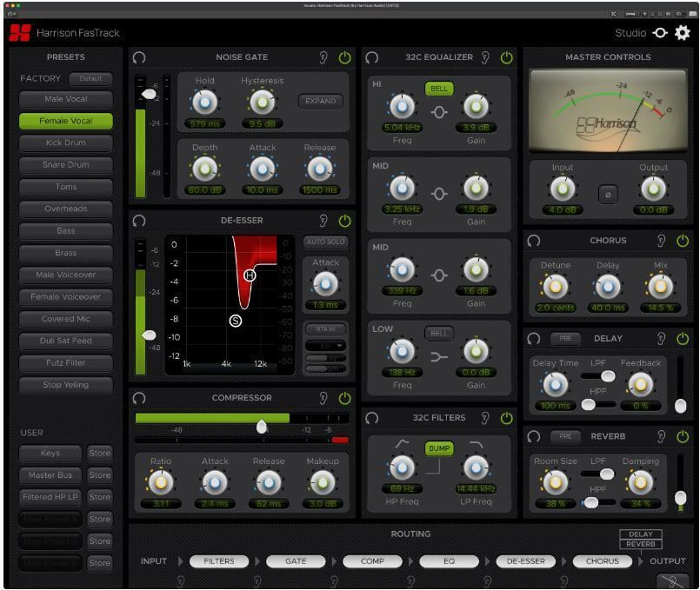Click Reverb level fader handle
The height and width of the screenshot is (590, 700).
pyautogui.click(x=680, y=497)
